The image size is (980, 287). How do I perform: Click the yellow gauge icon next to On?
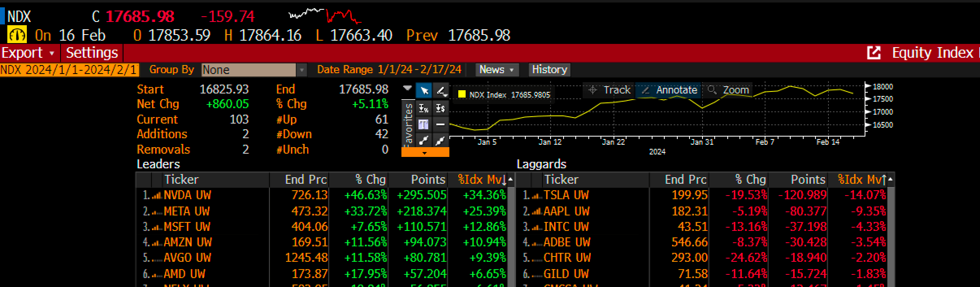click(17, 35)
